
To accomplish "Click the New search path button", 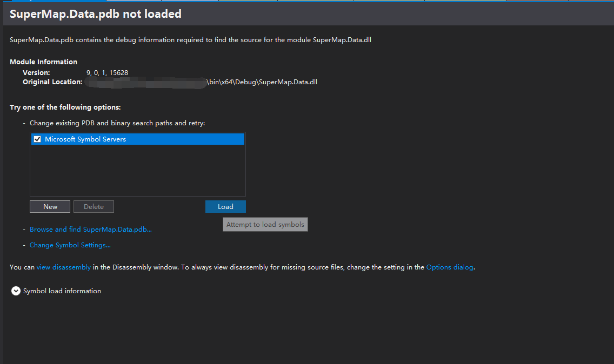I will click(50, 207).
